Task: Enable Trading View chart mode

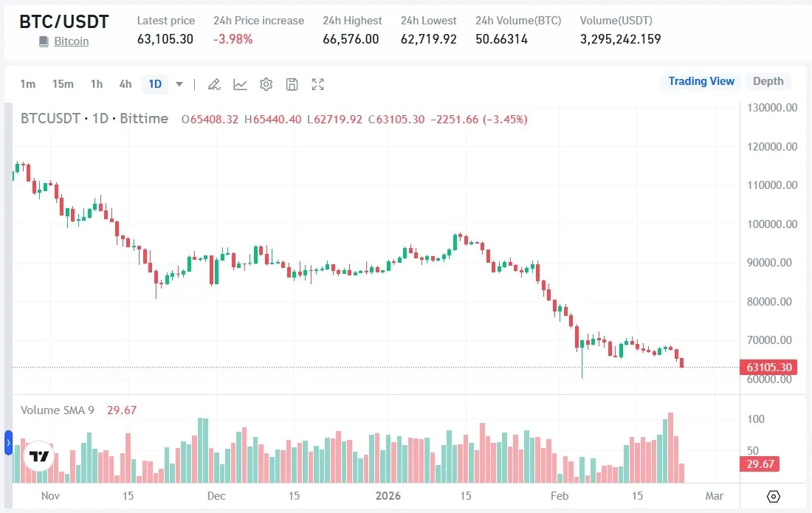Action: point(701,81)
